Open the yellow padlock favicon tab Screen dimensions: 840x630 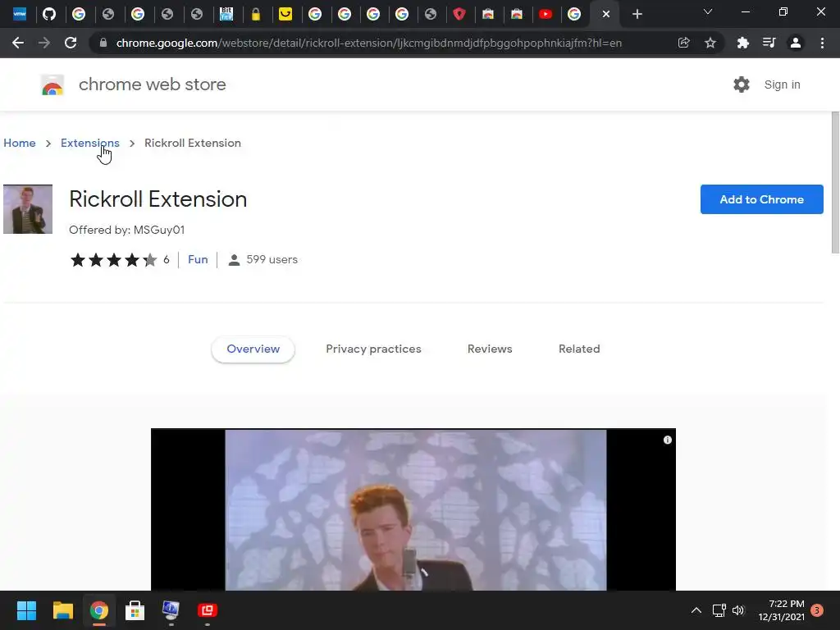click(256, 14)
